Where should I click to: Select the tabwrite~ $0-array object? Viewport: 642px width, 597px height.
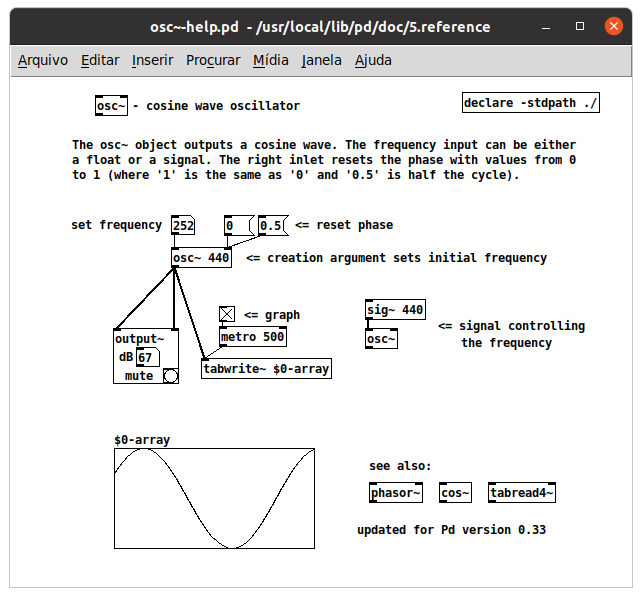click(x=266, y=369)
